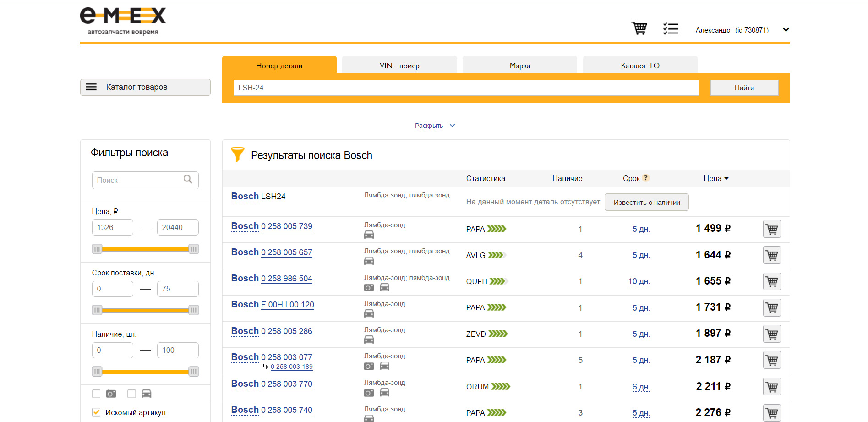868x422 pixels.
Task: Click the 1 655 ₽ price
Action: [713, 281]
